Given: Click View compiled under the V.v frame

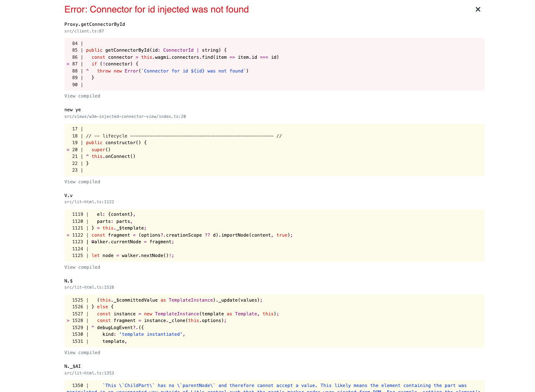Looking at the screenshot, I should tap(82, 267).
